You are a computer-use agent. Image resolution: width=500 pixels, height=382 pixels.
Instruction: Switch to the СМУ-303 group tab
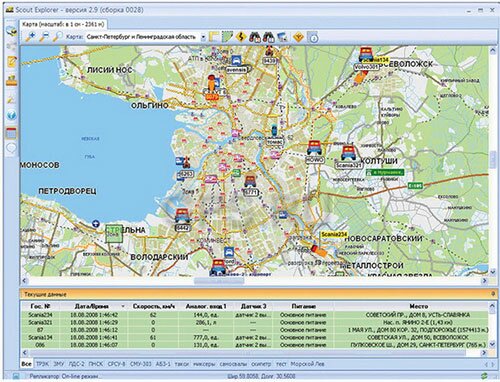click(141, 364)
